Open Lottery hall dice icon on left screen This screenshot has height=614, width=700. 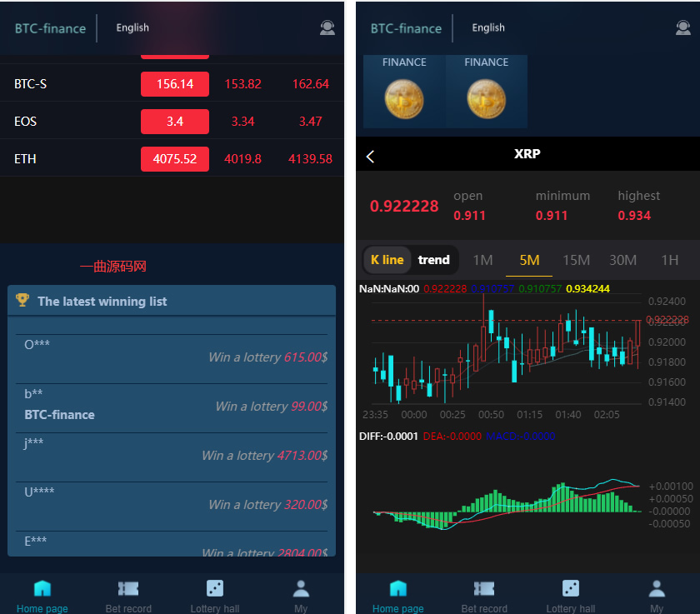click(214, 590)
